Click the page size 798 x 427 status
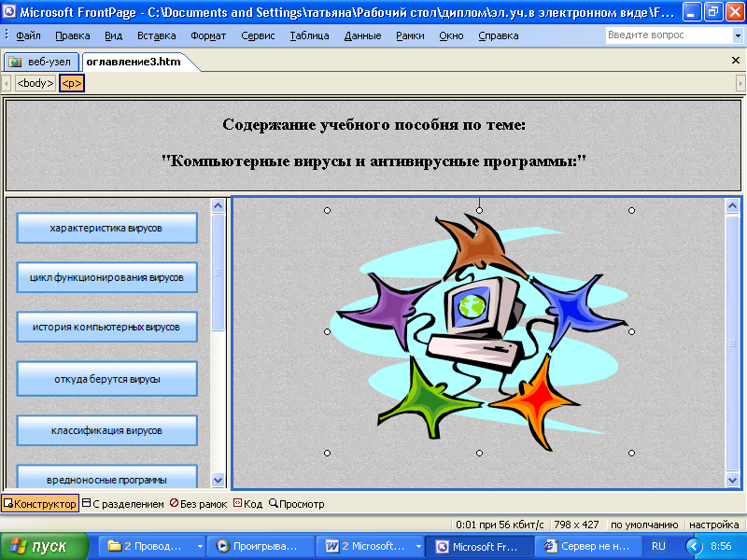Screen dimensions: 747x560 [576, 525]
